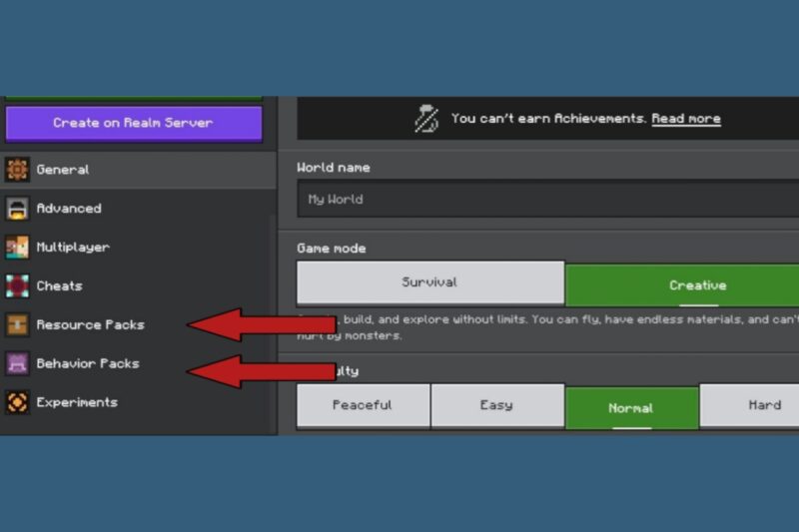Open the General settings section

(138, 170)
